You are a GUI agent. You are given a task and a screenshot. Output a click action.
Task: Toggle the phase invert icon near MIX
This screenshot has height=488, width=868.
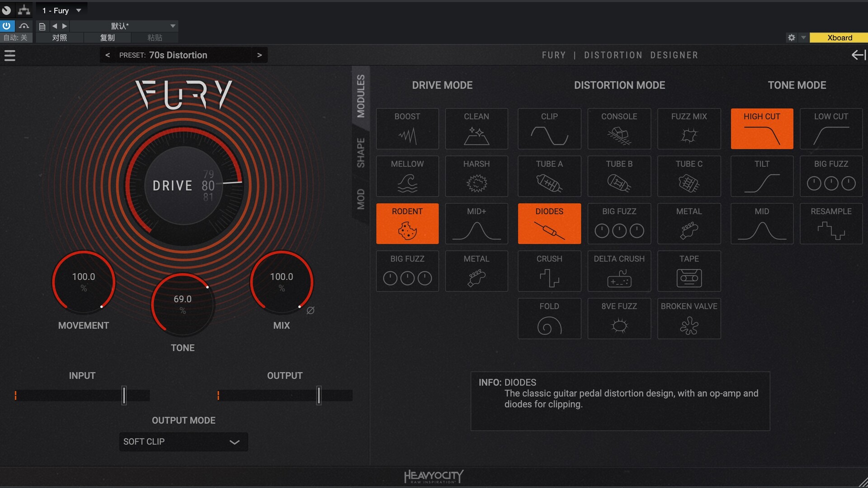311,310
